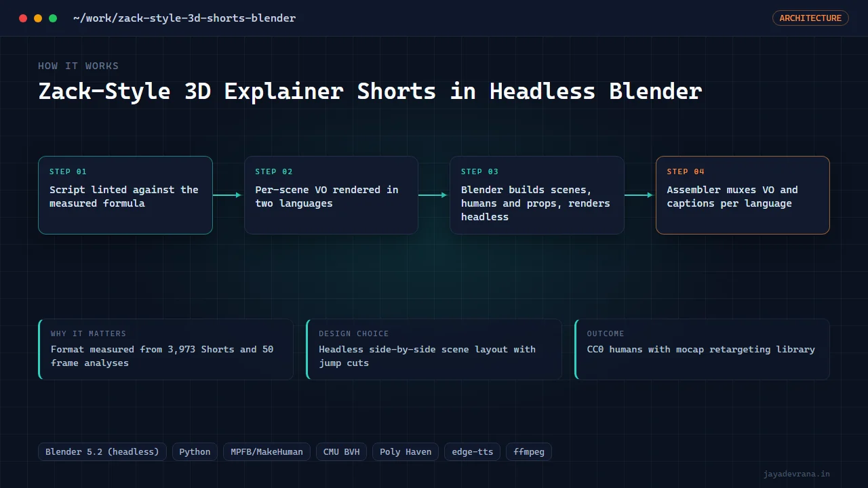
Task: Click the Zack-Style 3D Explainer Shorts heading
Action: coord(370,91)
